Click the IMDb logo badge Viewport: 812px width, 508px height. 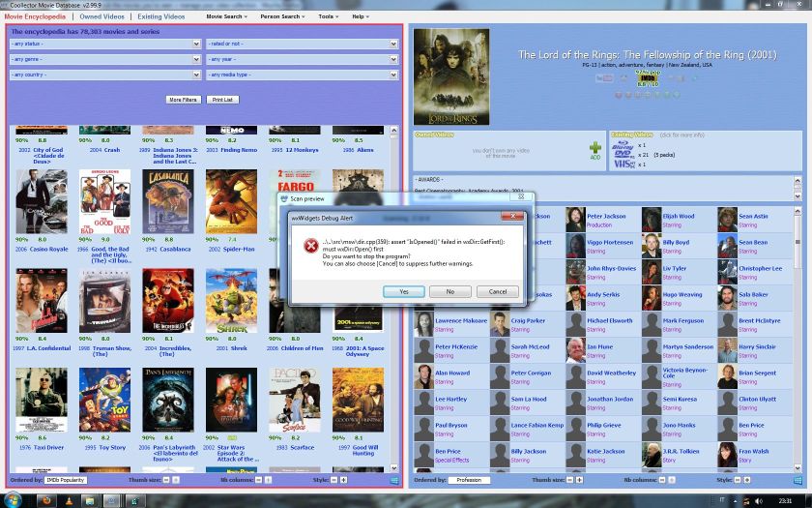click(x=648, y=78)
